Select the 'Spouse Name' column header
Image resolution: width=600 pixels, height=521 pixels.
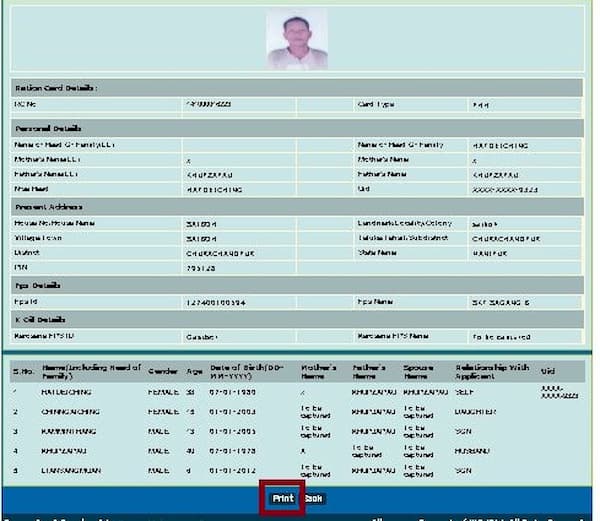[x=418, y=371]
